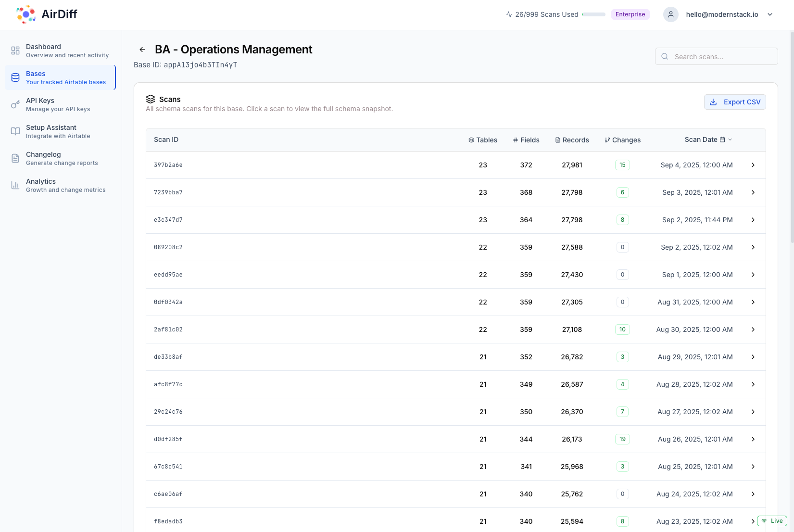794x532 pixels.
Task: Click records value 27,981
Action: click(572, 165)
